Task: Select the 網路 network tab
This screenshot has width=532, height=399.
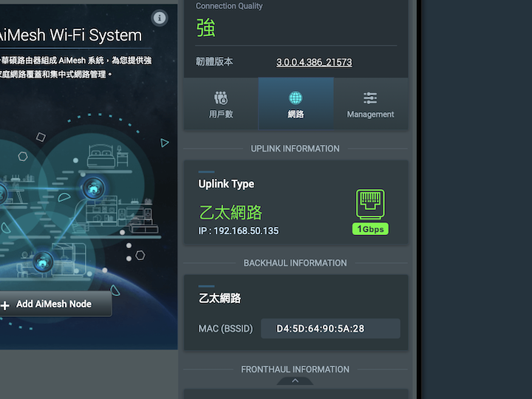Action: (x=296, y=103)
